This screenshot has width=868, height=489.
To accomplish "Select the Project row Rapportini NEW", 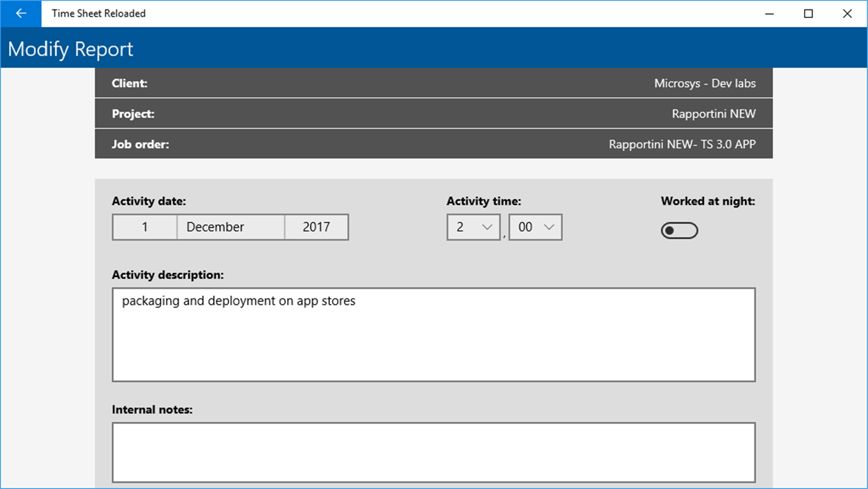I will pos(433,113).
